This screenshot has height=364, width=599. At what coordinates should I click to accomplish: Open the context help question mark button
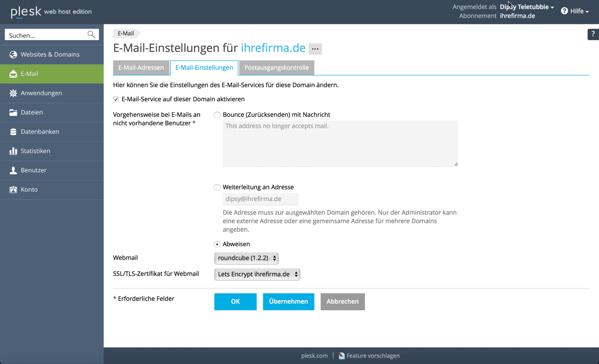click(593, 34)
